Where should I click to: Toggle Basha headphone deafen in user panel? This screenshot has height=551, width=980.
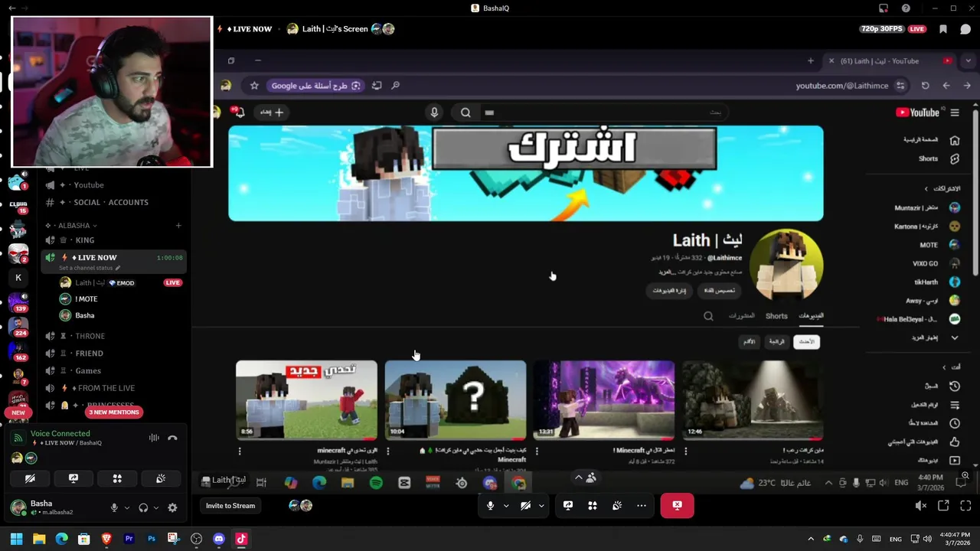click(143, 507)
